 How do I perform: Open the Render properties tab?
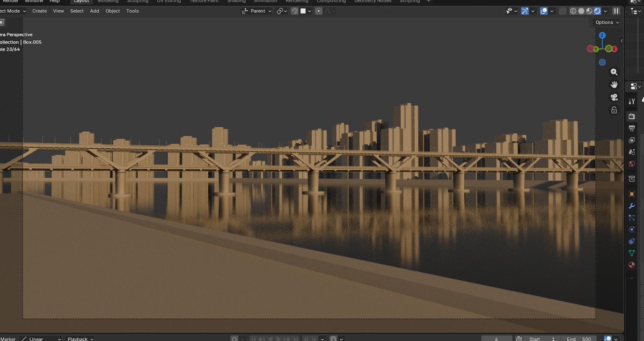tap(632, 116)
